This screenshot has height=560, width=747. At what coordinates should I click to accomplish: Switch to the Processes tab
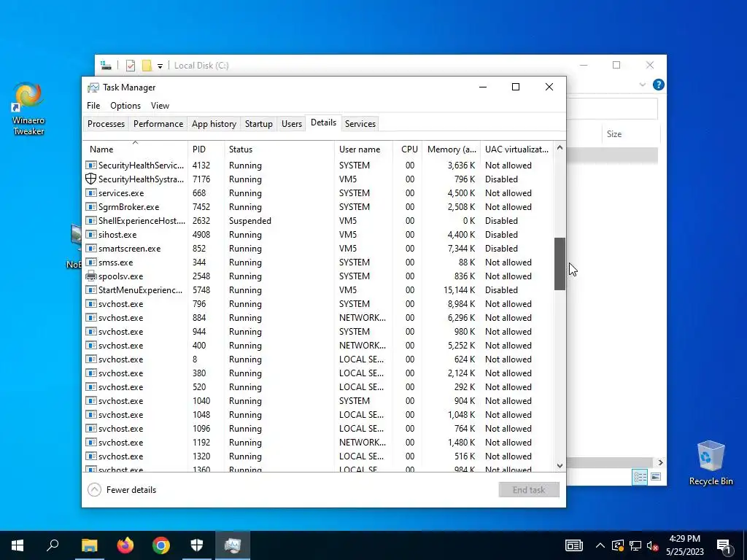(106, 124)
